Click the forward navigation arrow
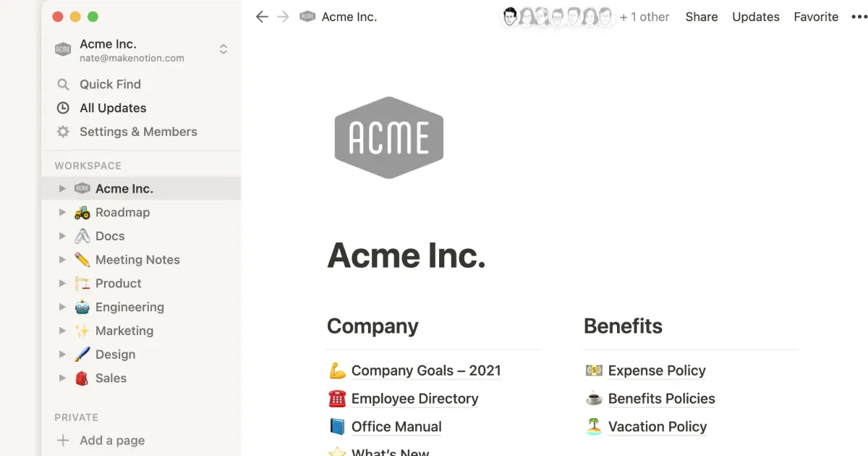The height and width of the screenshot is (456, 868). coord(283,17)
